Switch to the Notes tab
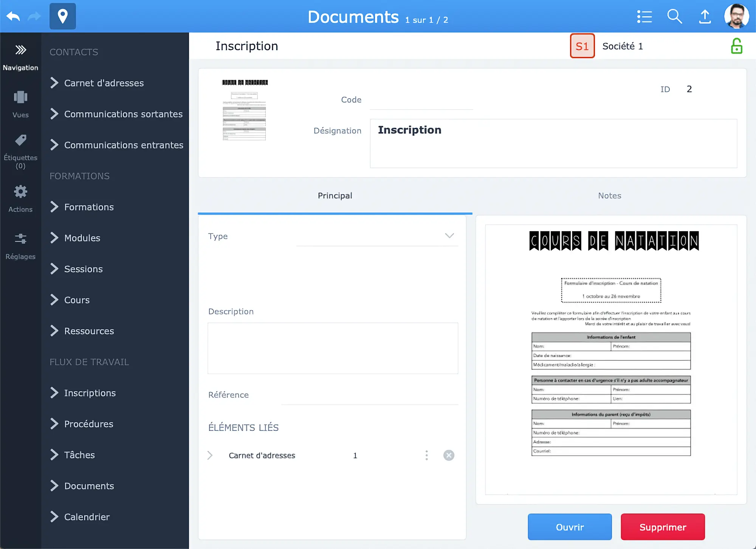The image size is (756, 549). (609, 195)
